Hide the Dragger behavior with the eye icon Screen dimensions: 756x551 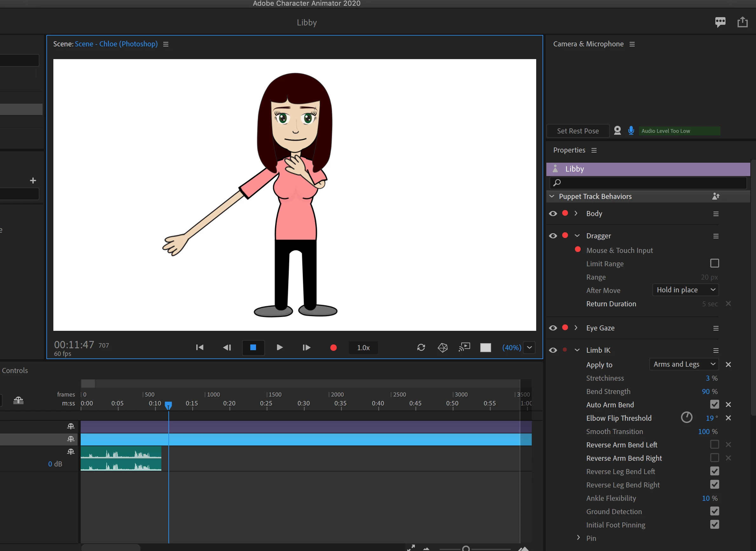tap(553, 236)
